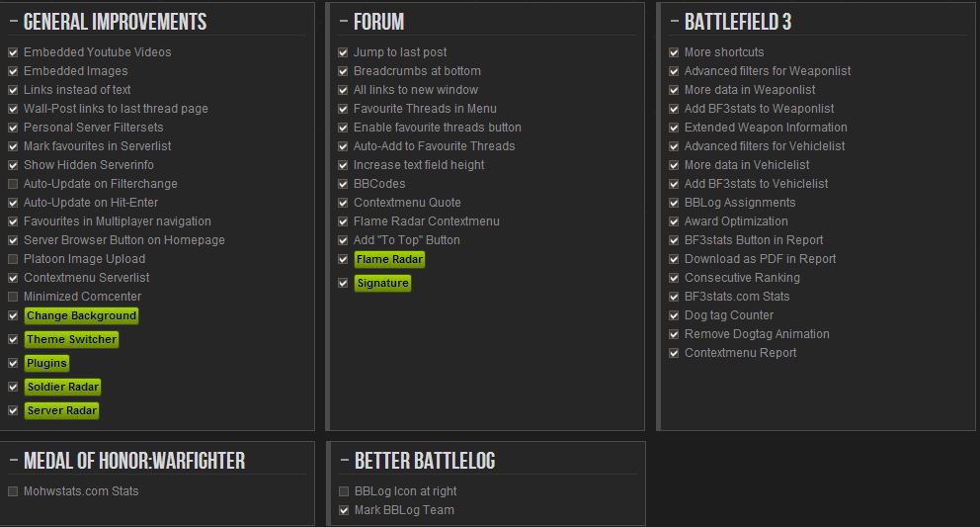Open the Change Background button
This screenshot has height=527, width=980.
click(81, 316)
